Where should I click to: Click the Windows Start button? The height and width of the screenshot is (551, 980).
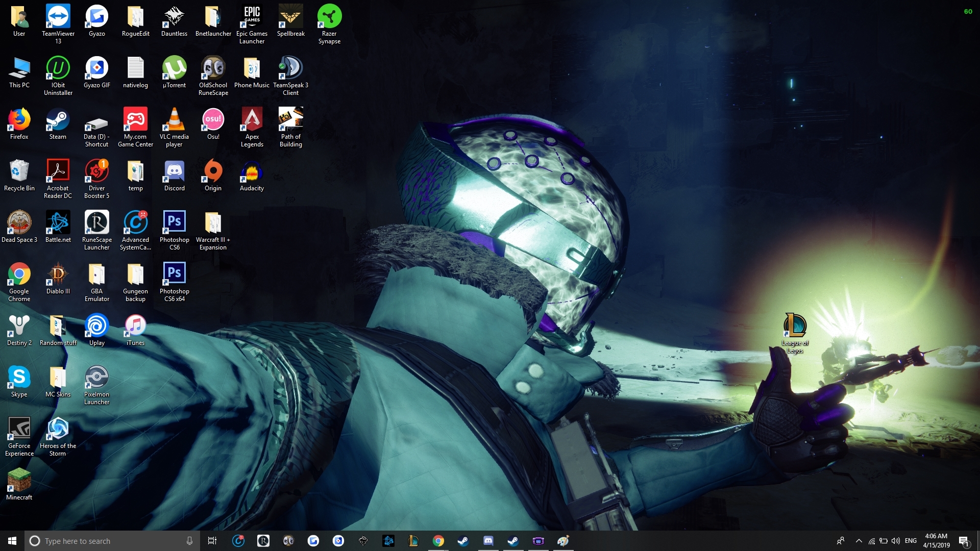pos(12,541)
